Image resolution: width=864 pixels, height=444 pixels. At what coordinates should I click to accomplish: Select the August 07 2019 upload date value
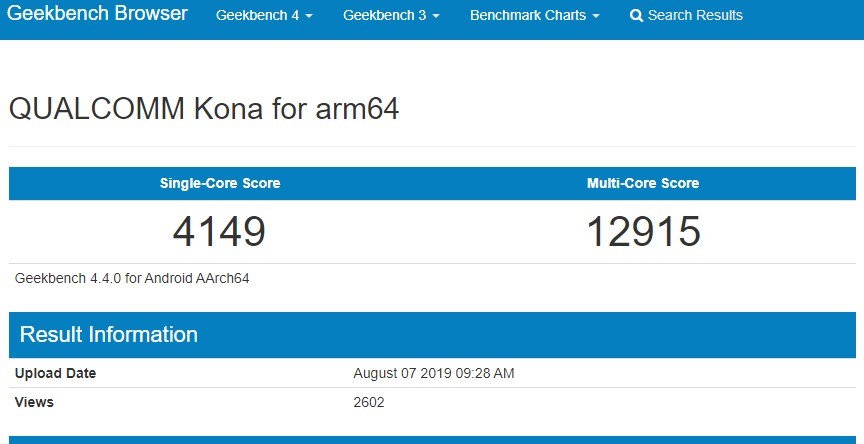434,373
